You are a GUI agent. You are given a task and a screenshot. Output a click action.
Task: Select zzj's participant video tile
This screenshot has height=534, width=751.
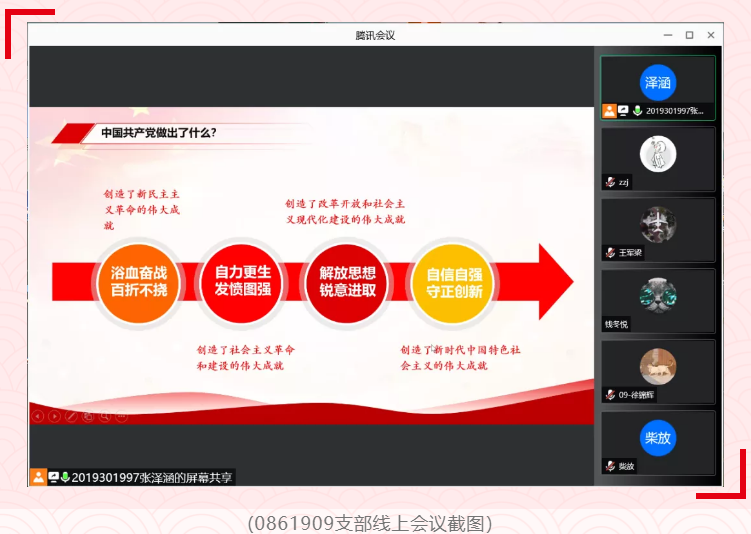(x=657, y=157)
